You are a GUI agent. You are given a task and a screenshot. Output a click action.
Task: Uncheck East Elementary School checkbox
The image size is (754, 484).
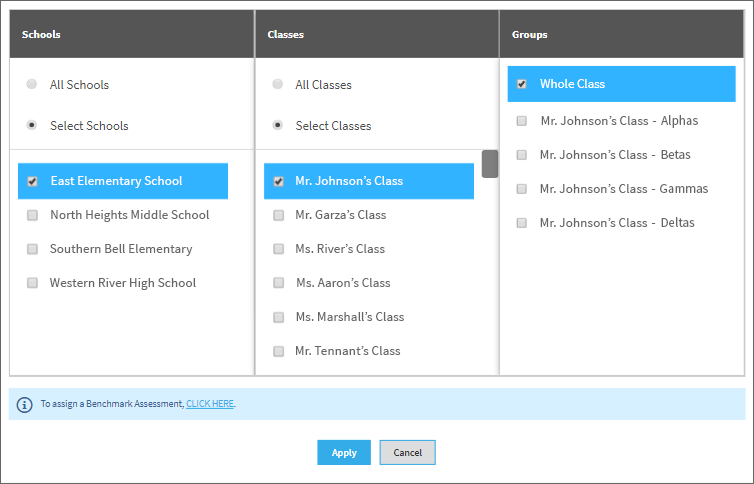click(x=32, y=181)
